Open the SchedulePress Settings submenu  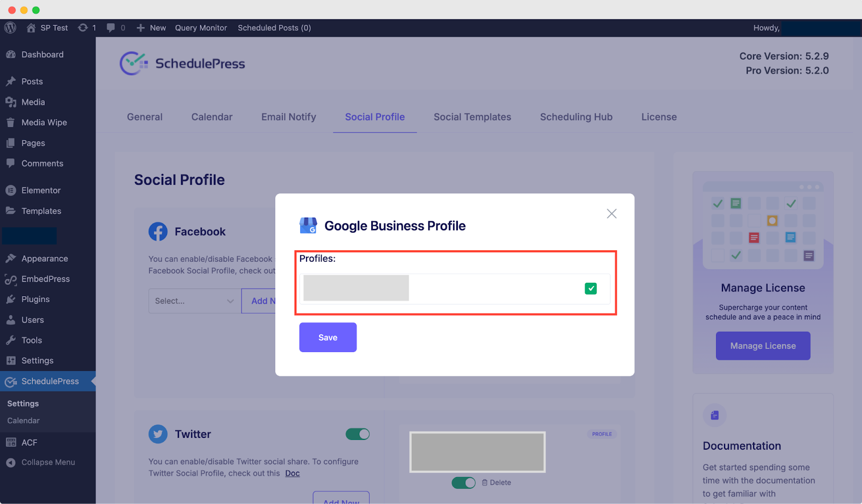coord(23,403)
